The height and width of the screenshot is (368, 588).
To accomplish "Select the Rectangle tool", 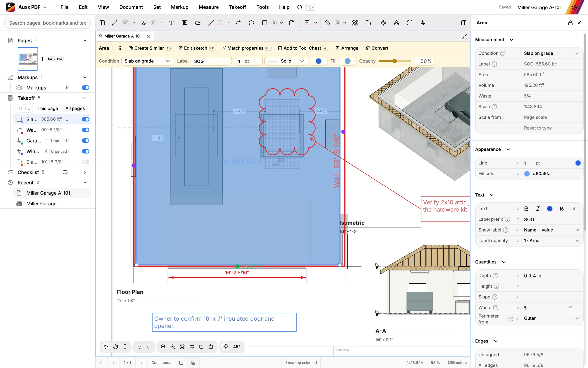I will (x=265, y=23).
